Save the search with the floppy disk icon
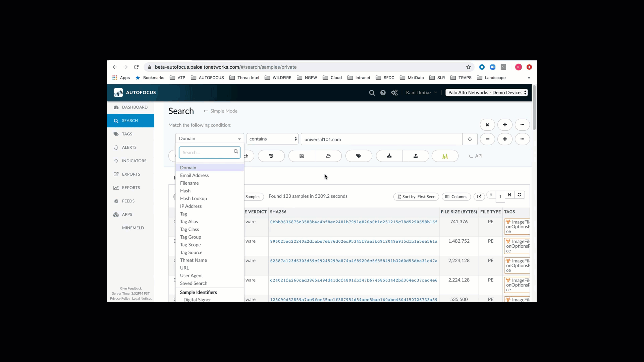Screen dimensions: 644x362 point(302,156)
